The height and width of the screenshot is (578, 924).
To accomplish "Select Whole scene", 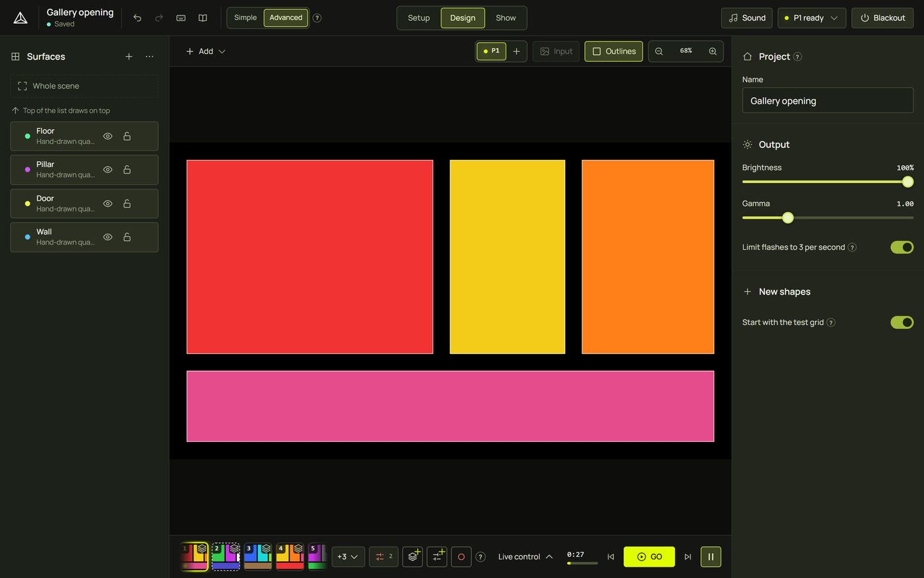I will point(84,86).
